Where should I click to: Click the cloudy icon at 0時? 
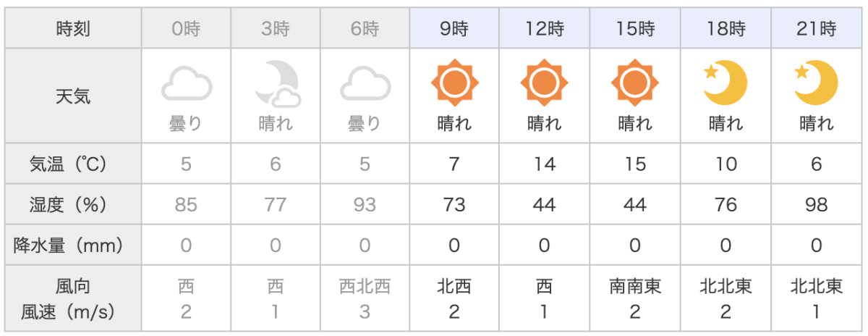(x=186, y=83)
